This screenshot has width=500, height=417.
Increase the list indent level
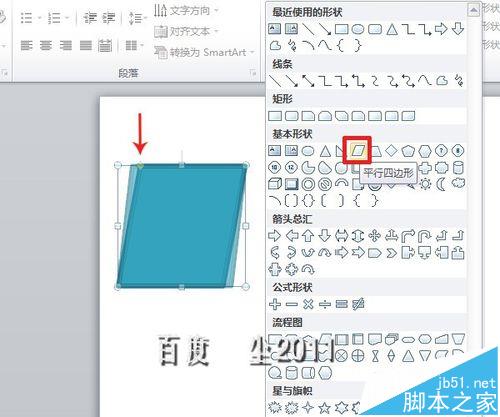[x=109, y=18]
